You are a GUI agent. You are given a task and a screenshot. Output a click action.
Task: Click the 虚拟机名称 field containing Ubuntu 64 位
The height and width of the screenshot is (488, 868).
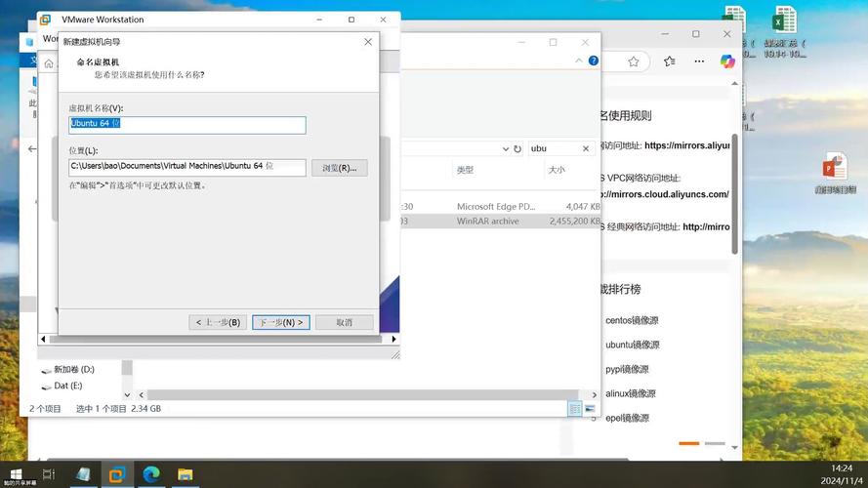[187, 125]
